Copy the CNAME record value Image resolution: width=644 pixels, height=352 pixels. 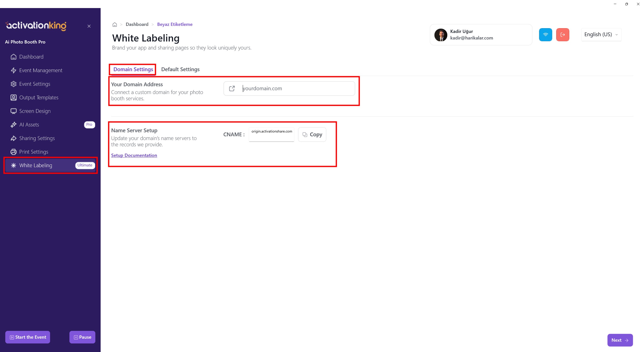coord(312,135)
